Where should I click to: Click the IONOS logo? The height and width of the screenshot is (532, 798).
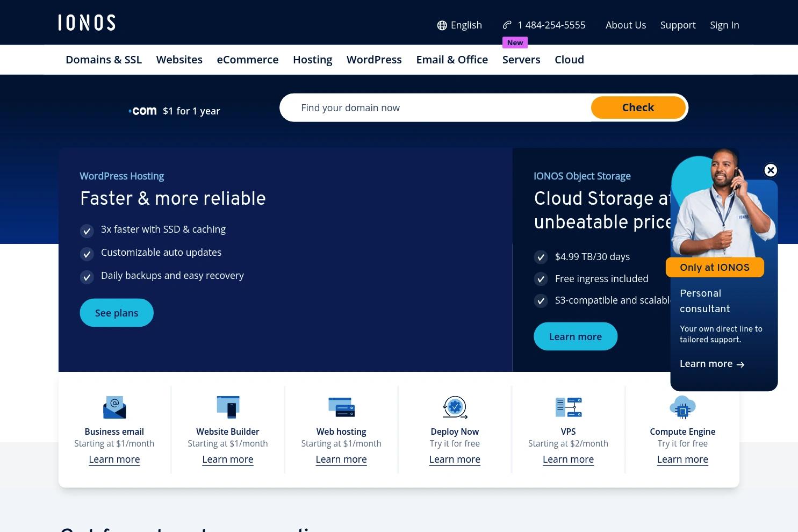[87, 23]
